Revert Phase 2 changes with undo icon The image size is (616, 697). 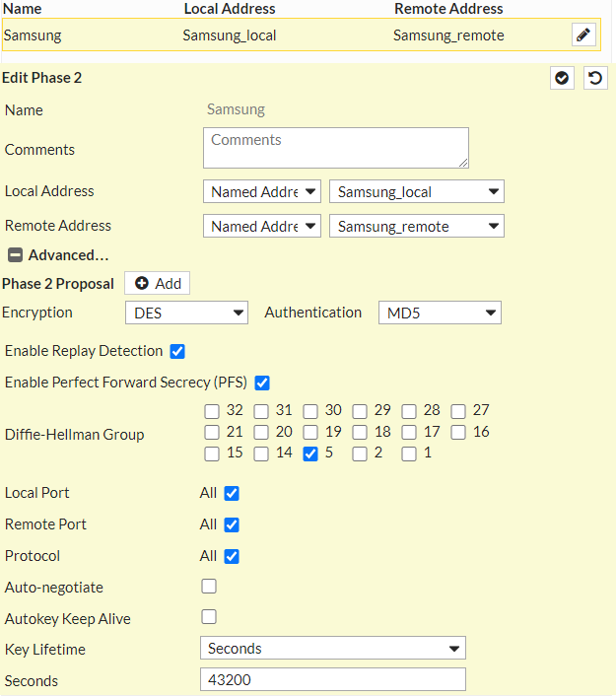click(x=595, y=78)
